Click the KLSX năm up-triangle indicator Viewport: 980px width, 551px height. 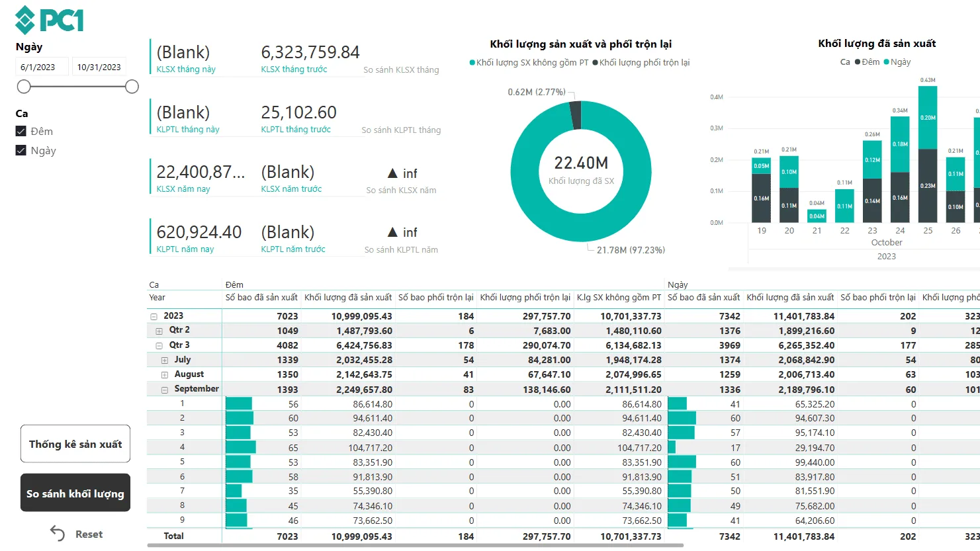click(392, 173)
